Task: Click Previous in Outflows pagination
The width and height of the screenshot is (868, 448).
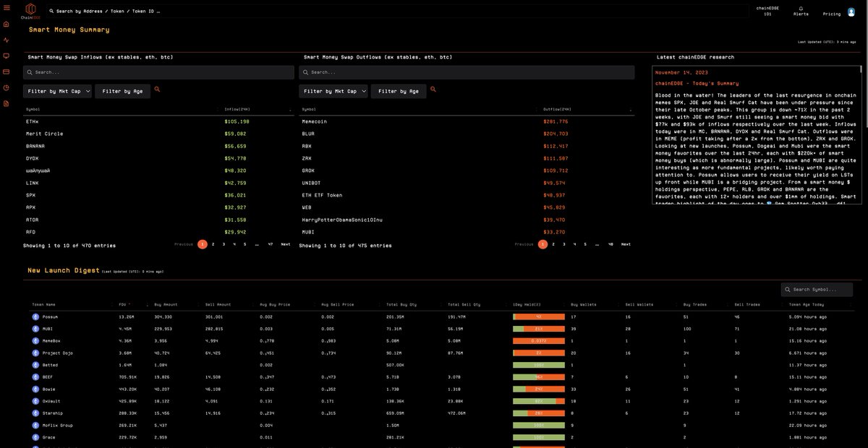Action: click(524, 244)
